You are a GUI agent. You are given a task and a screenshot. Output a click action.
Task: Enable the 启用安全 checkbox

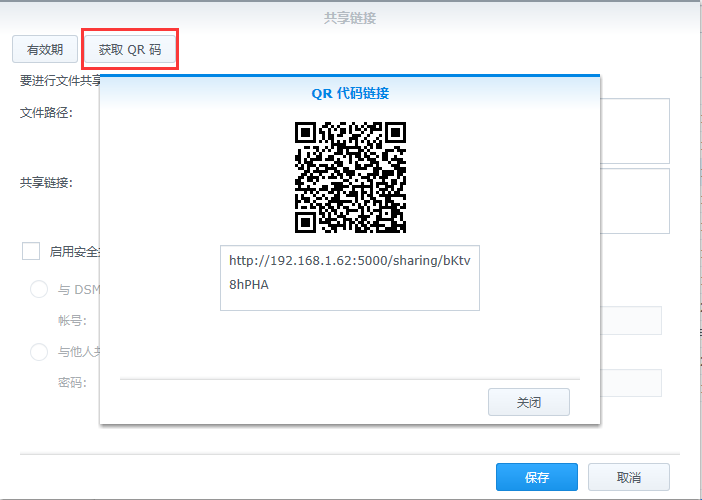[31, 252]
